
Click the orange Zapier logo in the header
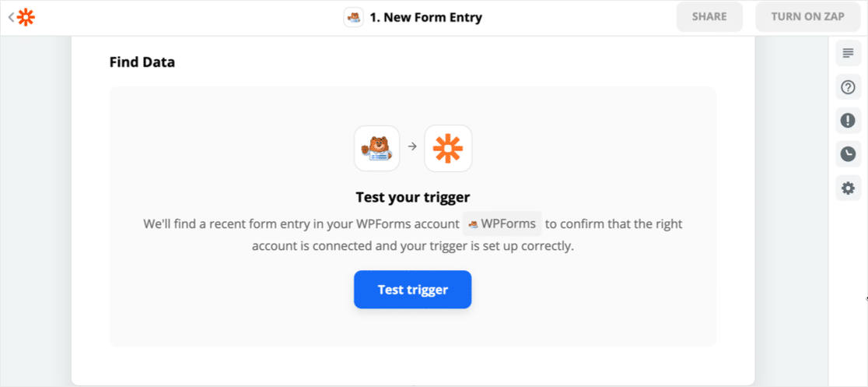point(26,16)
